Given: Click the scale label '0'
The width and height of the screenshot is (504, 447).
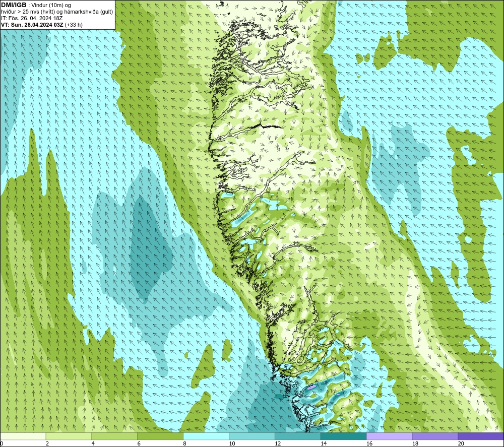Looking at the screenshot, I should point(2,443).
